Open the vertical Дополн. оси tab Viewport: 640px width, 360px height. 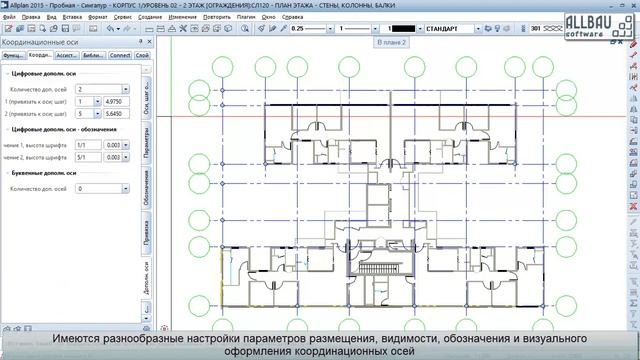(x=147, y=278)
